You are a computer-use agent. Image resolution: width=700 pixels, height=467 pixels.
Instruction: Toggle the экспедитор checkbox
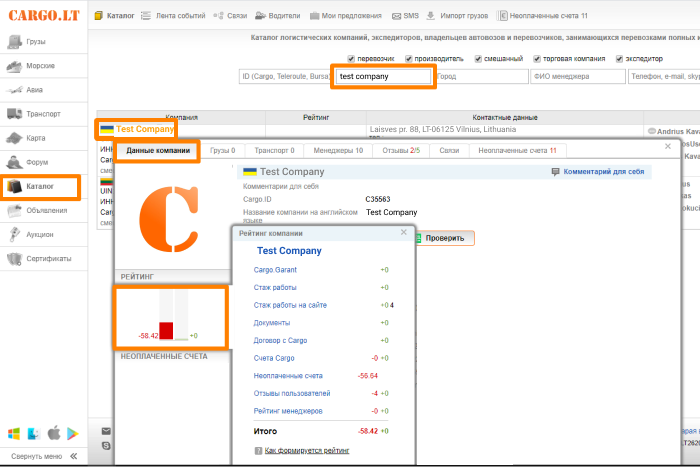pos(619,59)
